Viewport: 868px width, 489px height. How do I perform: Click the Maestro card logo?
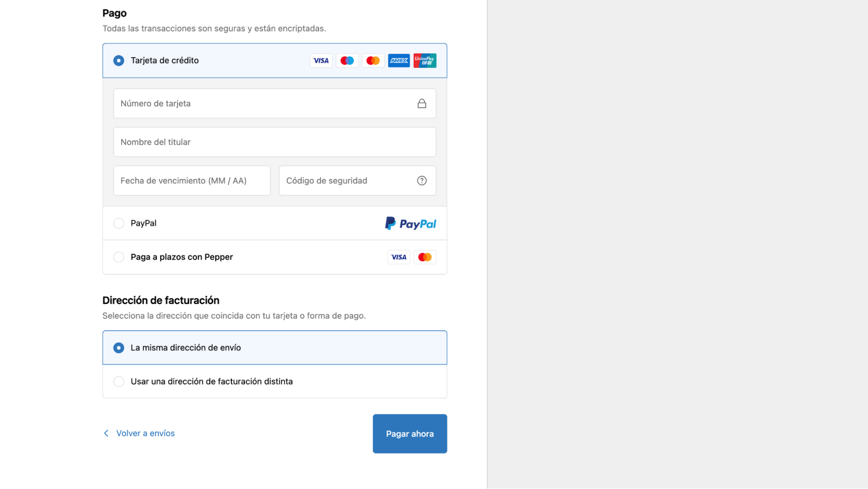347,61
